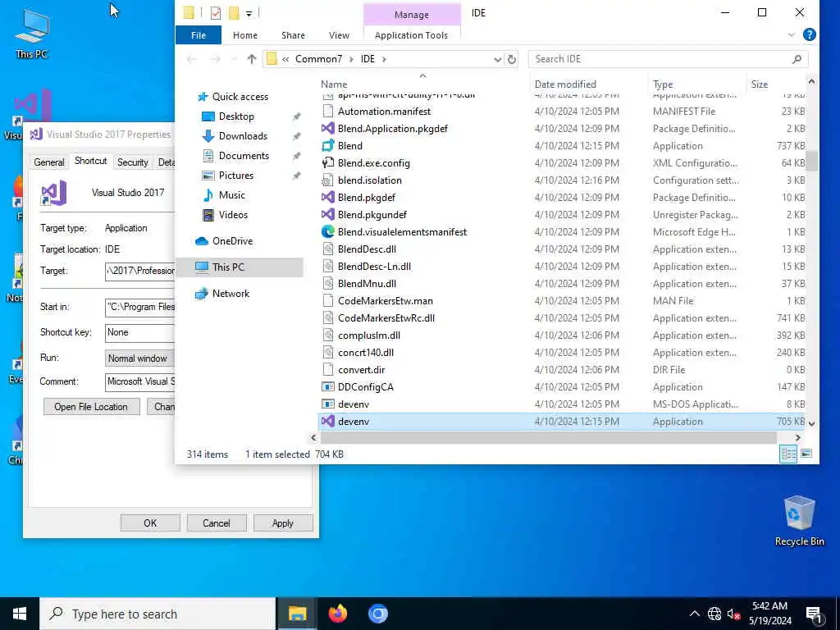Click the Shortcut key field
The height and width of the screenshot is (630, 840).
[x=139, y=333]
